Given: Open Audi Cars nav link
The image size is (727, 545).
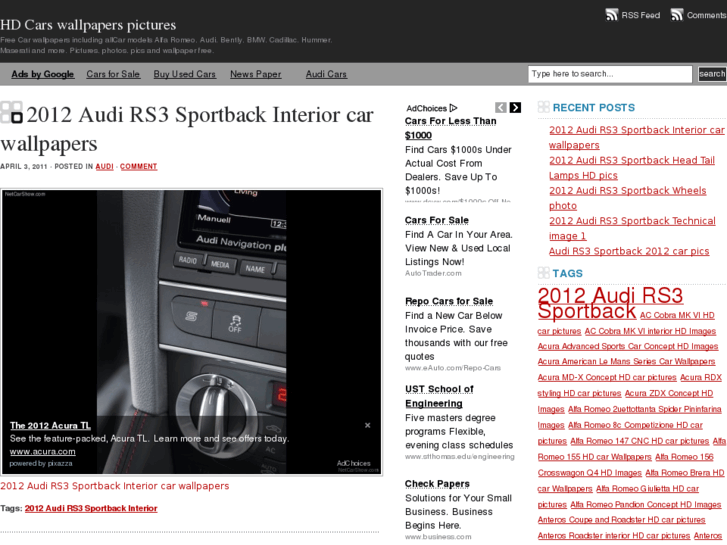Looking at the screenshot, I should tap(326, 74).
